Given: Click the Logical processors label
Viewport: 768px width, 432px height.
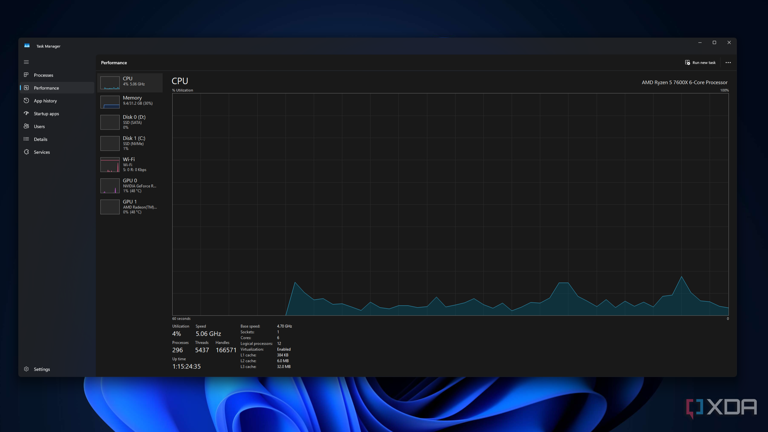Looking at the screenshot, I should (256, 343).
